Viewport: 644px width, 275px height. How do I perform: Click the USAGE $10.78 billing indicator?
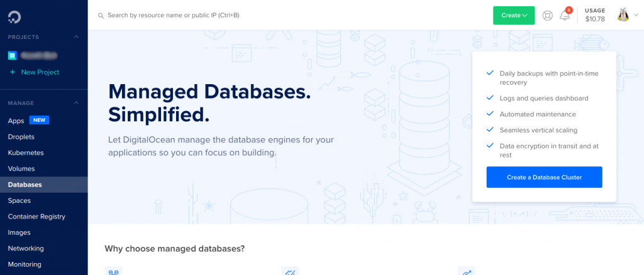pyautogui.click(x=595, y=14)
